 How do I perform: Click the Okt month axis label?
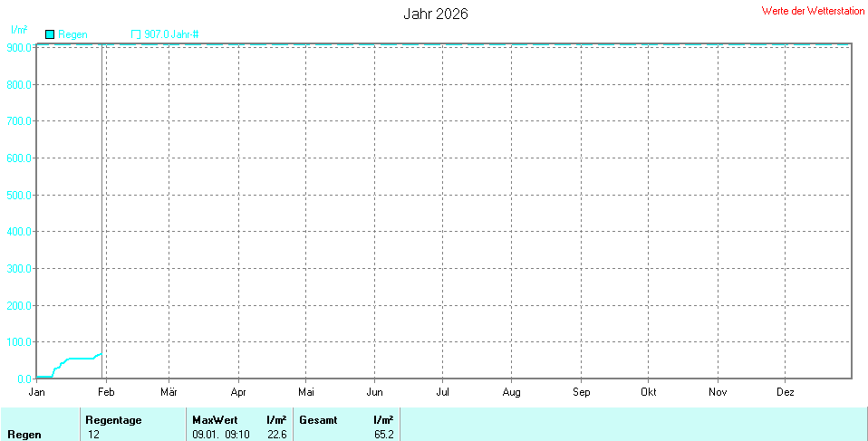pos(649,392)
